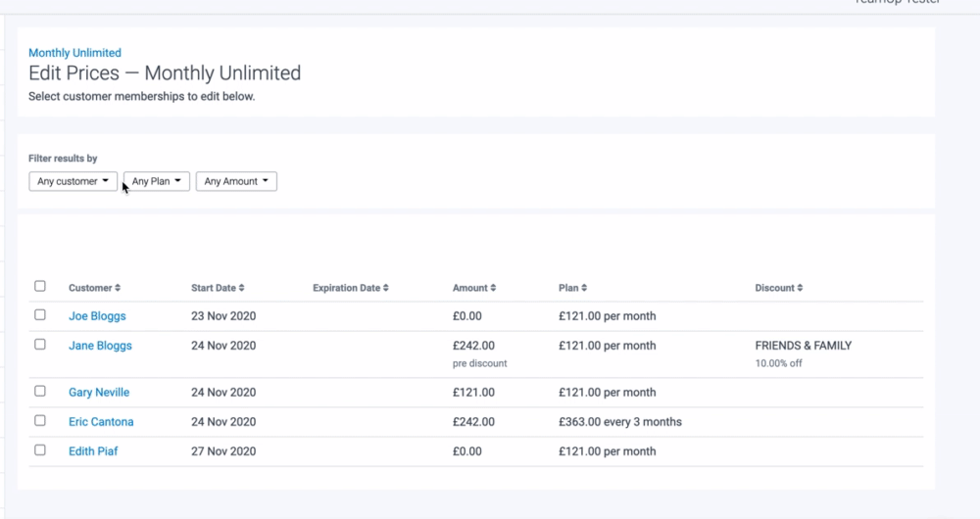The width and height of the screenshot is (980, 519).
Task: Sort by Start Date column sort icon
Action: click(x=241, y=288)
